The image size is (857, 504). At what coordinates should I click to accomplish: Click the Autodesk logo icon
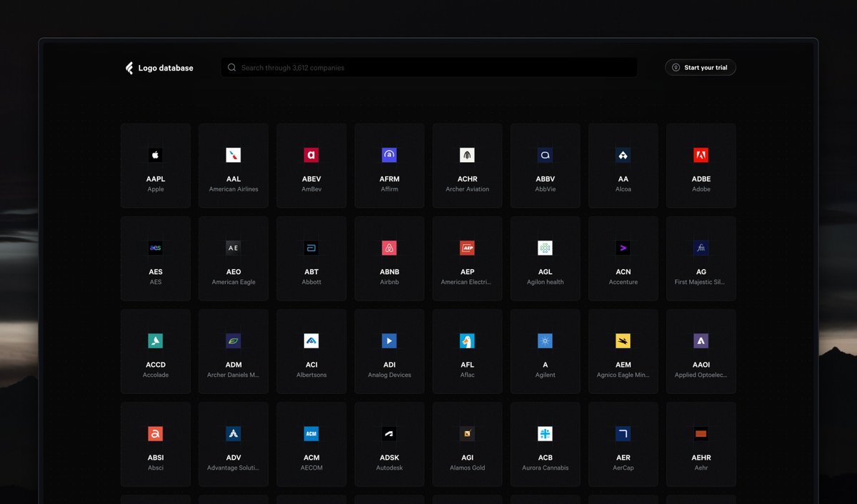389,433
